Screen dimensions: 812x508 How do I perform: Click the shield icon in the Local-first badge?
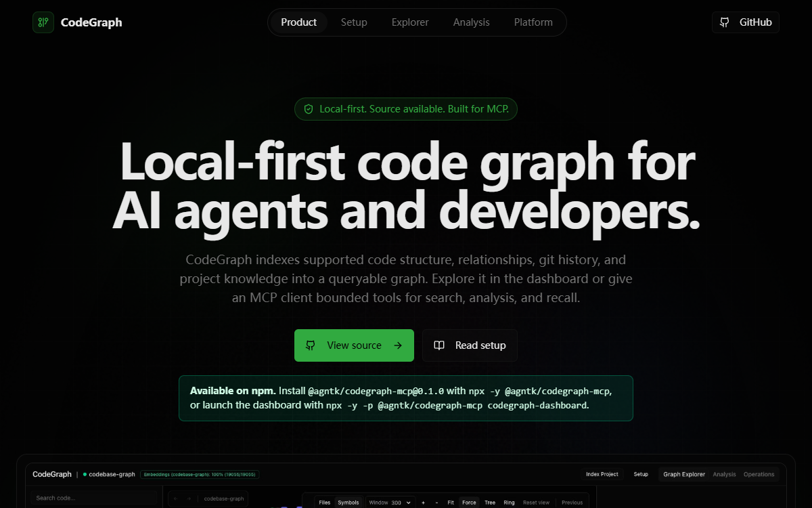tap(309, 109)
